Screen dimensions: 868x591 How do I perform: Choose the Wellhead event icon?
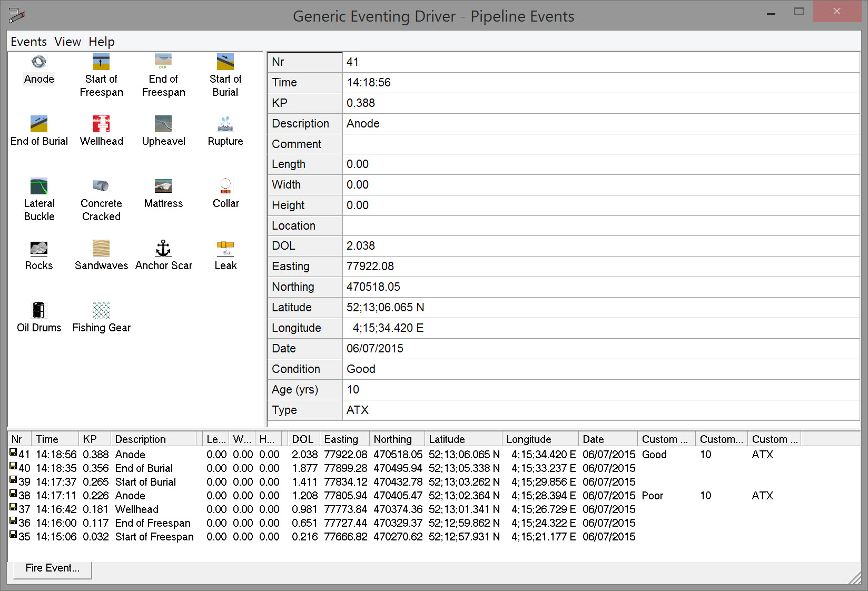[x=101, y=124]
